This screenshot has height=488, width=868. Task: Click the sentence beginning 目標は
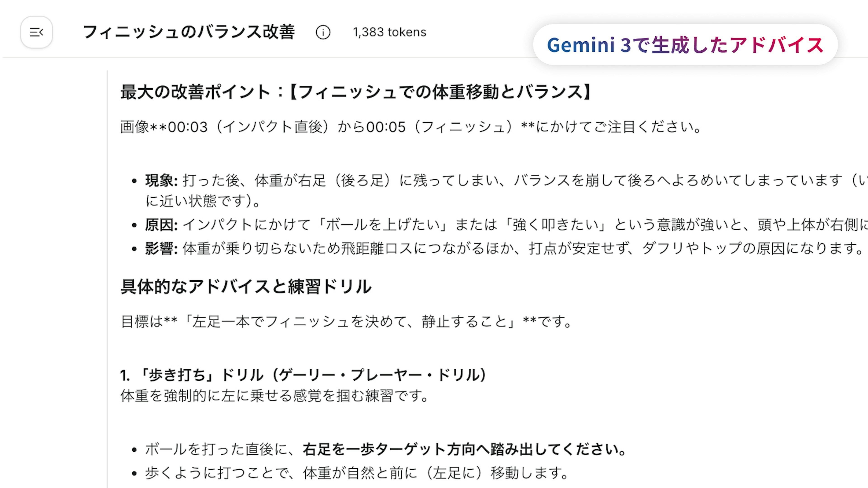point(345,321)
